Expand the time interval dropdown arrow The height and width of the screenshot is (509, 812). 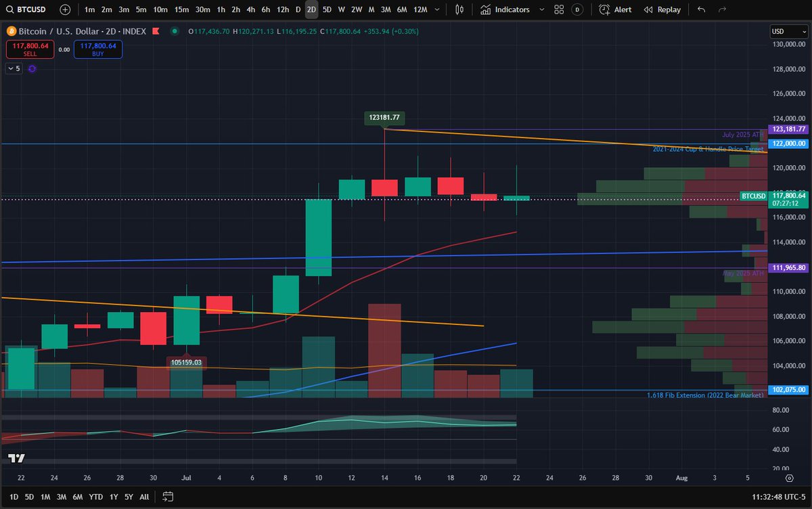438,9
